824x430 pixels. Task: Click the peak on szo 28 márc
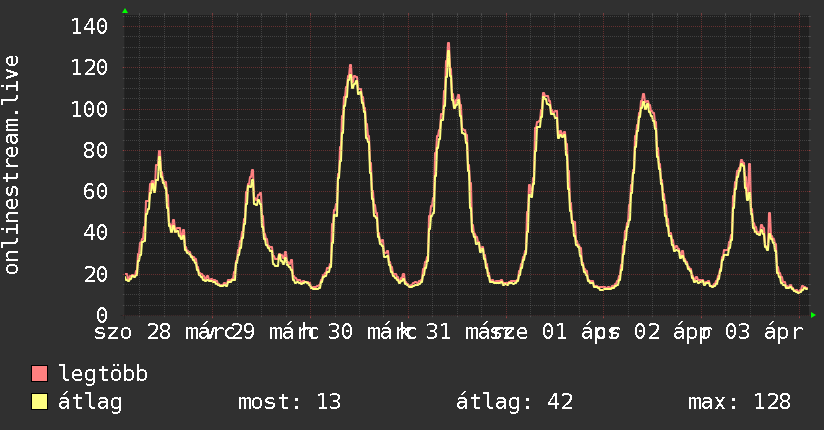159,152
